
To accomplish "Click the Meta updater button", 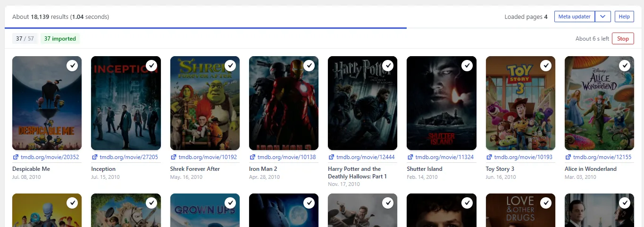I will [575, 17].
